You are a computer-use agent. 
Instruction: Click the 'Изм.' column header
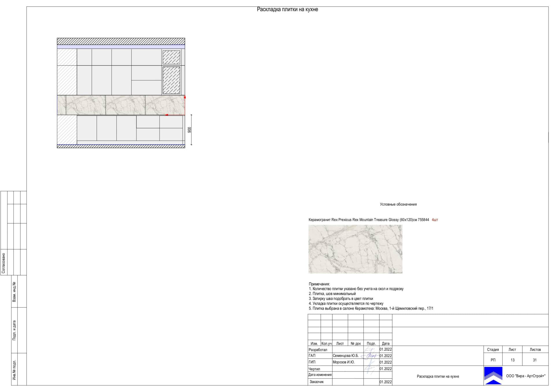coord(314,344)
